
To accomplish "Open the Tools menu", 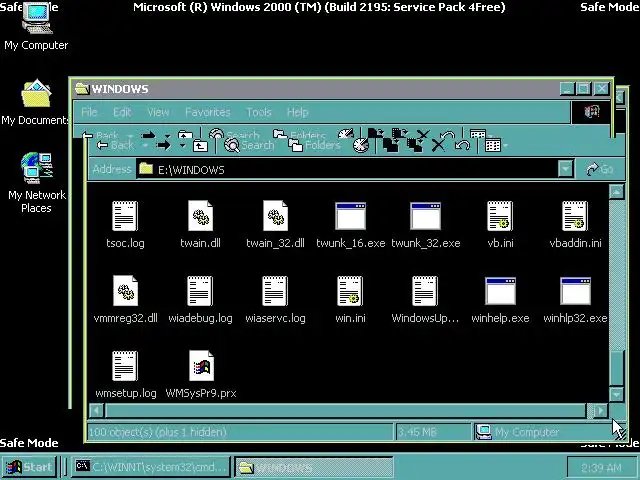I will [x=259, y=112].
